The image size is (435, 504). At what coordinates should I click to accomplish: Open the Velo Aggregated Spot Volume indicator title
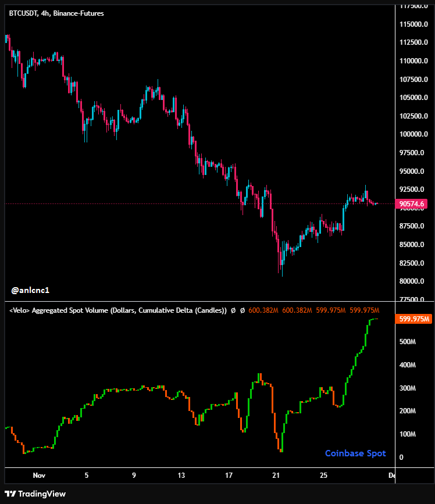pos(117,311)
